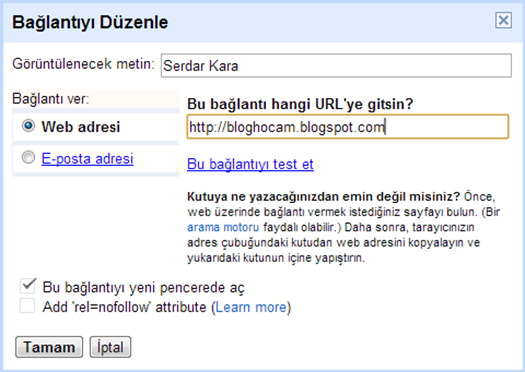This screenshot has height=372, width=525.
Task: Click the Web adresi label
Action: click(81, 127)
